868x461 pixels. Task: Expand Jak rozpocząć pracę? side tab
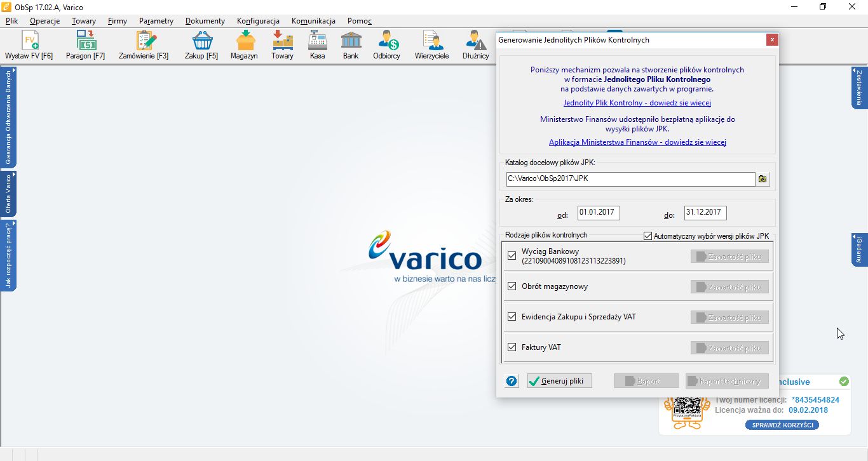[x=8, y=255]
